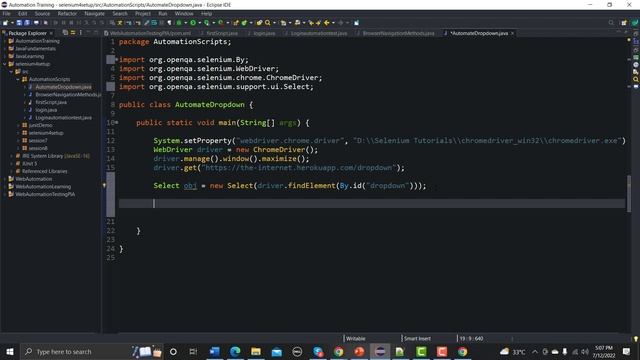Run the program with green play icon
This screenshot has height=360, width=640.
tap(193, 23)
